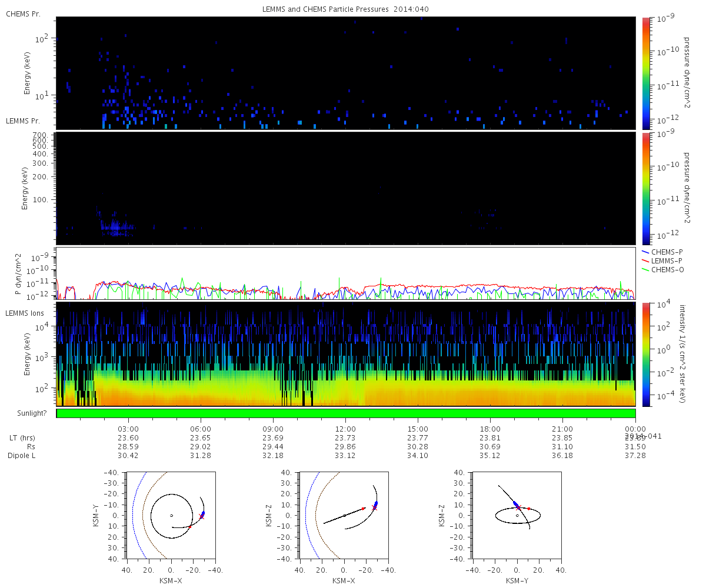
Task: Open the KSM-X versus KSM-Y orbit plot
Action: (x=171, y=515)
